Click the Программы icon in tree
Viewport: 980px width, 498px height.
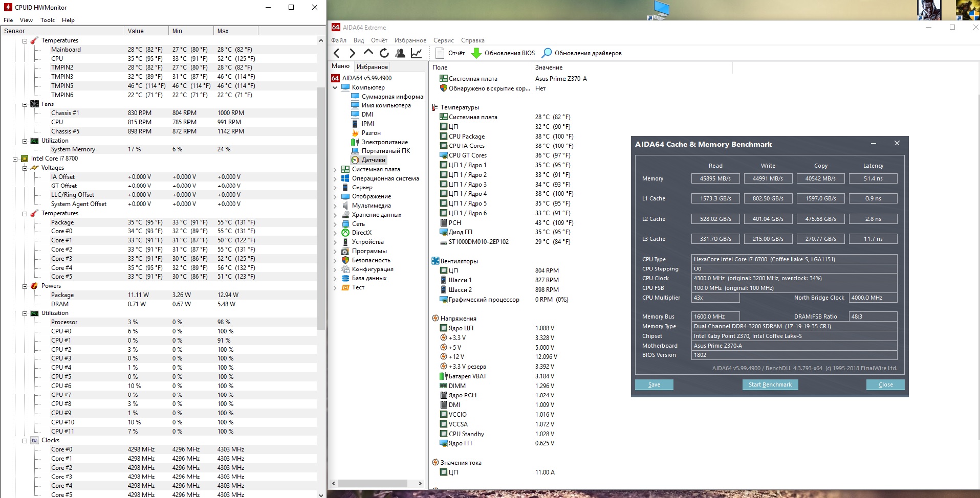pyautogui.click(x=345, y=251)
